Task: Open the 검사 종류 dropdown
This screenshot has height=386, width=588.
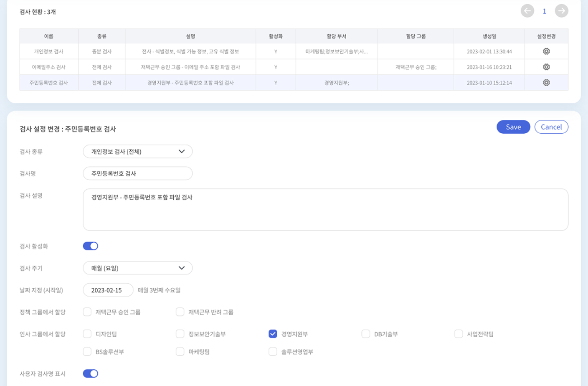Action: [x=137, y=151]
